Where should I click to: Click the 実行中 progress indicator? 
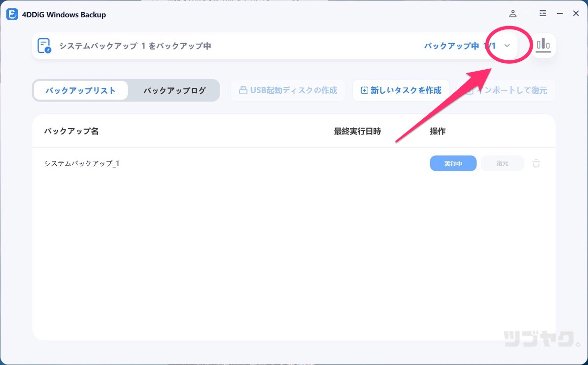(x=452, y=163)
